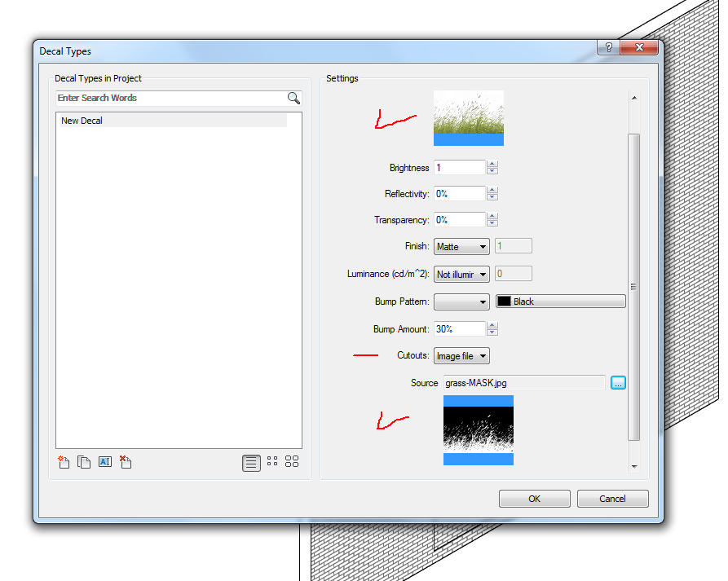728x581 pixels.
Task: Open the Bump Pattern dropdown
Action: tap(461, 302)
